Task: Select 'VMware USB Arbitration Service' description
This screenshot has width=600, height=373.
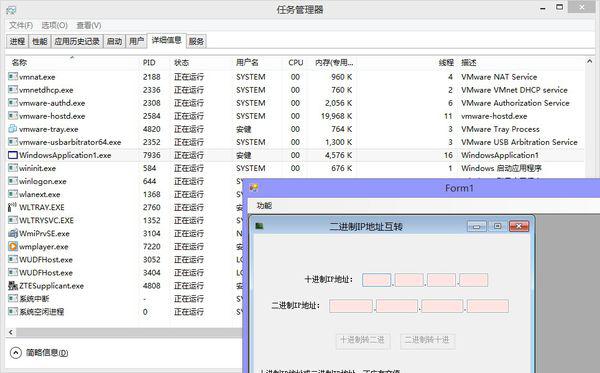Action: tap(519, 142)
